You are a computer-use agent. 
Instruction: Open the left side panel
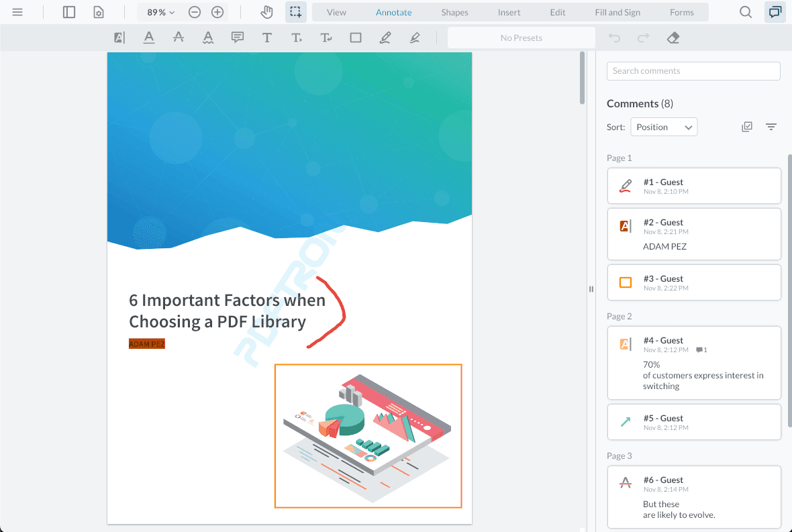click(69, 12)
